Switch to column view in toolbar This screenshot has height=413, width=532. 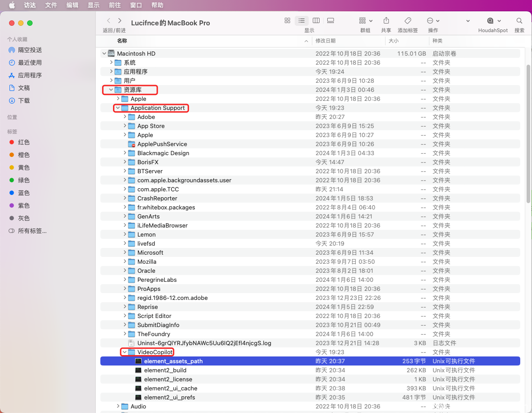coord(316,21)
